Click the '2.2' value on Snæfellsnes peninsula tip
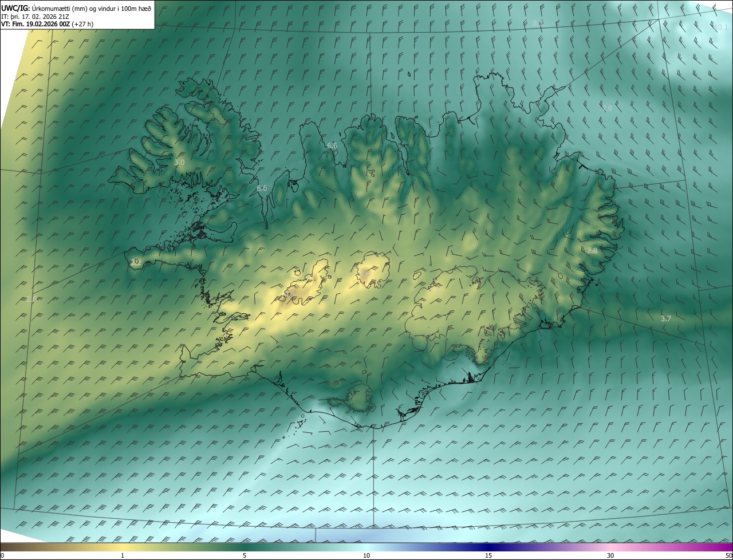733x560 pixels. (x=136, y=262)
